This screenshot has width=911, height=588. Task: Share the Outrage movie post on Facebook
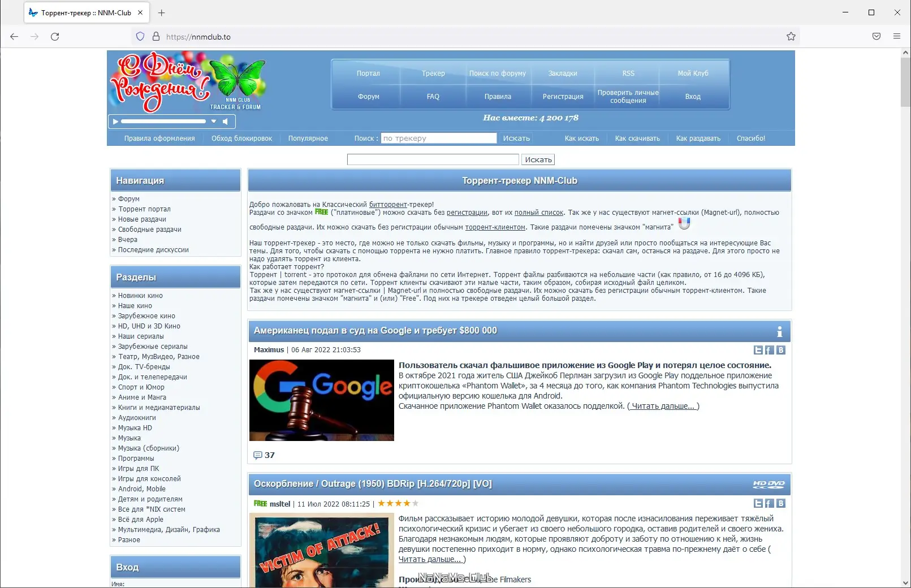(769, 503)
